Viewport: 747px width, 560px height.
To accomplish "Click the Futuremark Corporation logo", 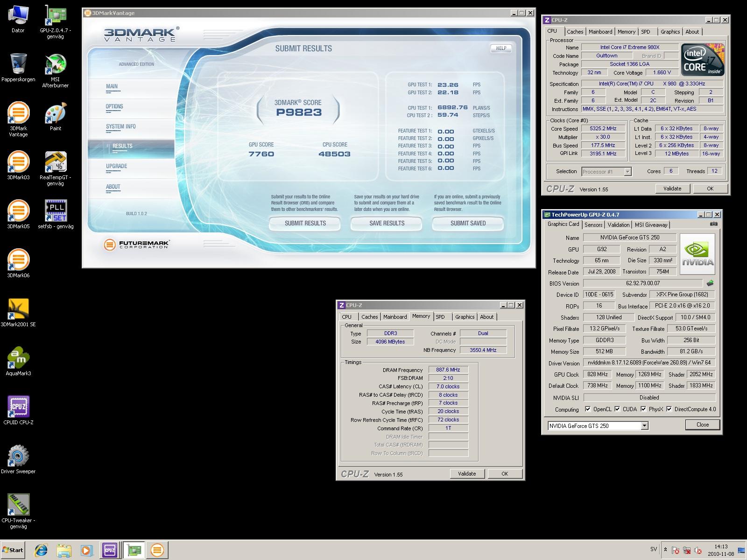I will [x=136, y=244].
